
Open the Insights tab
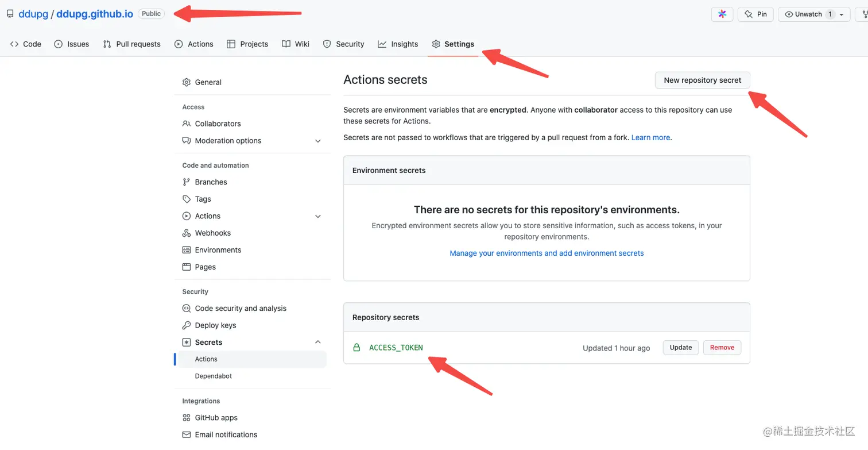(x=398, y=44)
